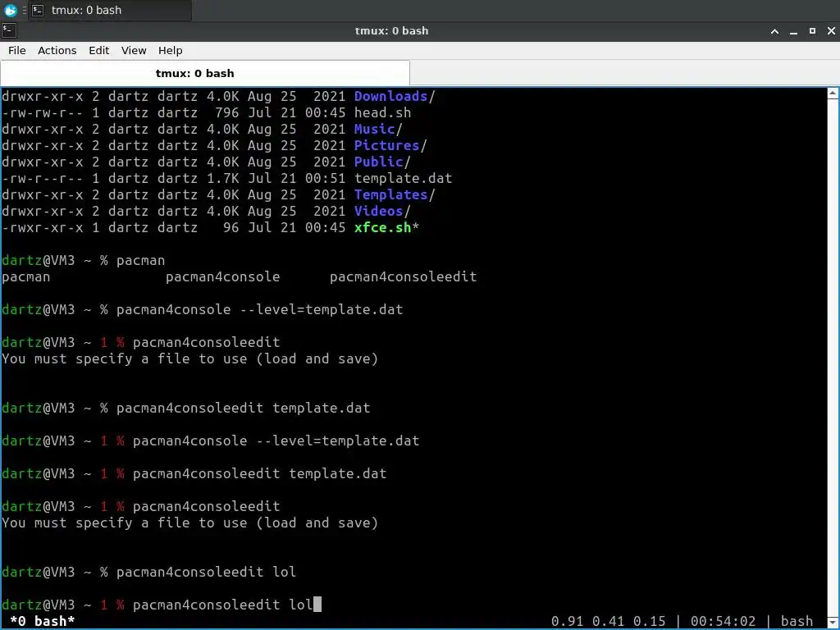Click the pacman4consoleedit completion suggestion
Screen dimensions: 840x630
pyautogui.click(x=403, y=277)
